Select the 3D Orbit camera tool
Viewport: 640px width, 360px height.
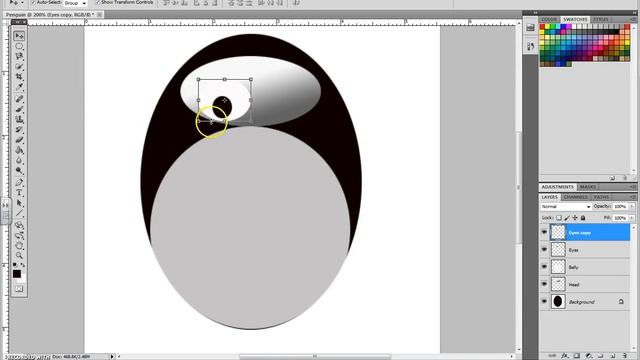(19, 236)
